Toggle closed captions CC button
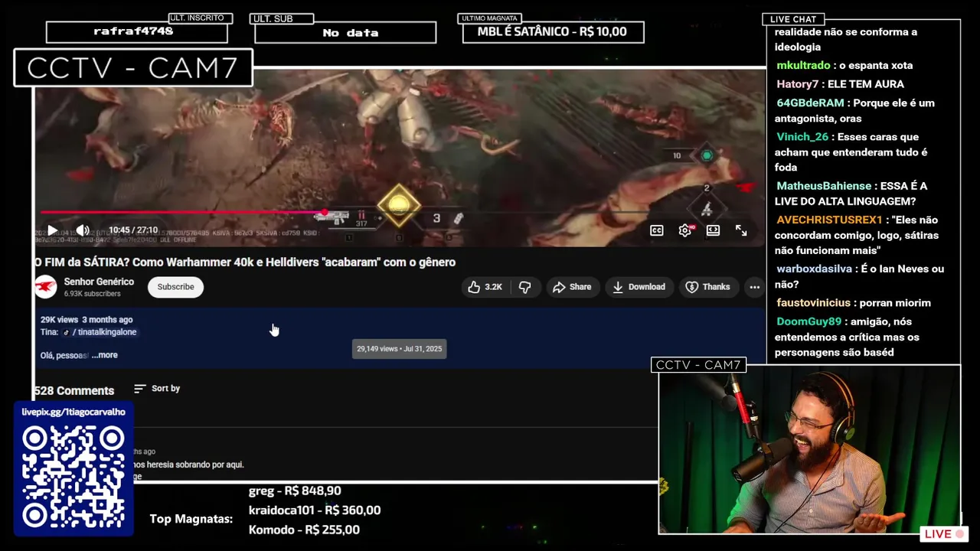This screenshot has width=980, height=551. 657,230
